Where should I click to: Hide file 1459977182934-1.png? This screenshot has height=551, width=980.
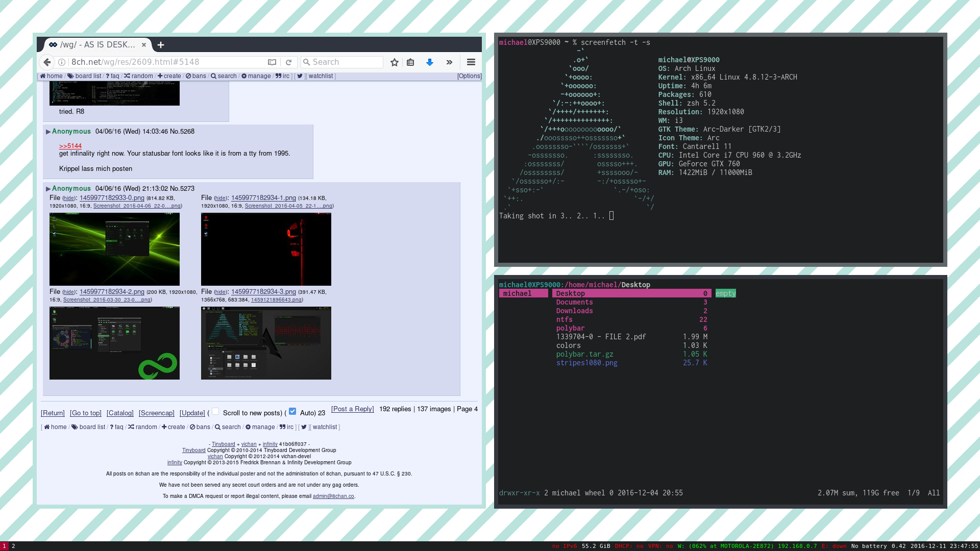click(x=220, y=198)
